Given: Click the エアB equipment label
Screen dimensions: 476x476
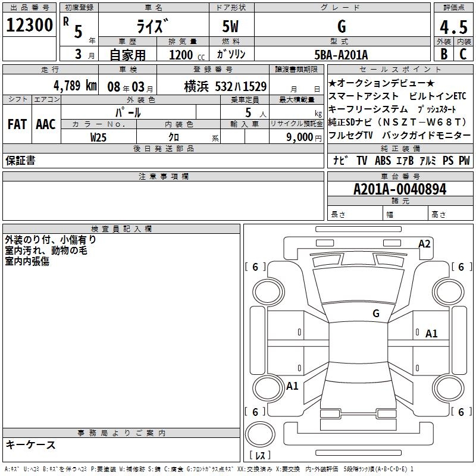Looking at the screenshot, I should [x=405, y=160].
